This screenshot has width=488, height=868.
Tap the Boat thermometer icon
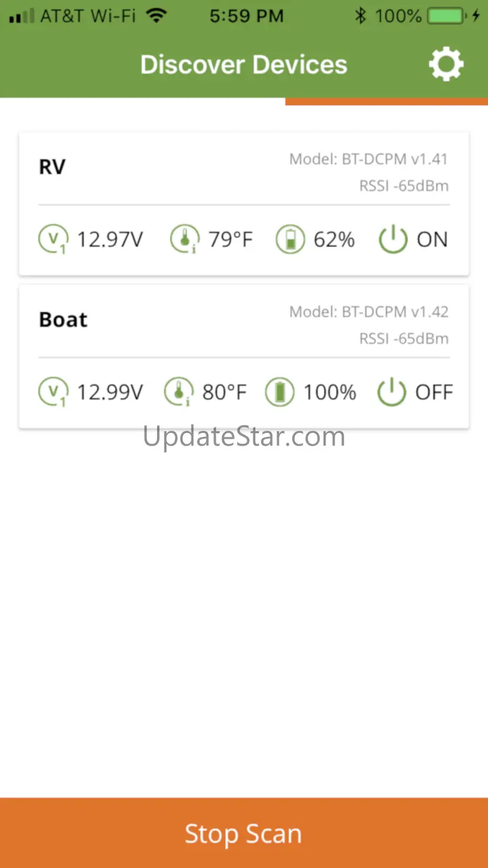tap(178, 392)
